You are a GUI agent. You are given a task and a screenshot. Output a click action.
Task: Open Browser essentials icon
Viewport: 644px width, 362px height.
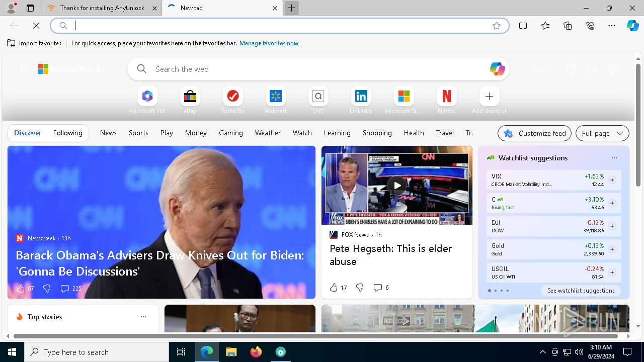click(x=590, y=26)
